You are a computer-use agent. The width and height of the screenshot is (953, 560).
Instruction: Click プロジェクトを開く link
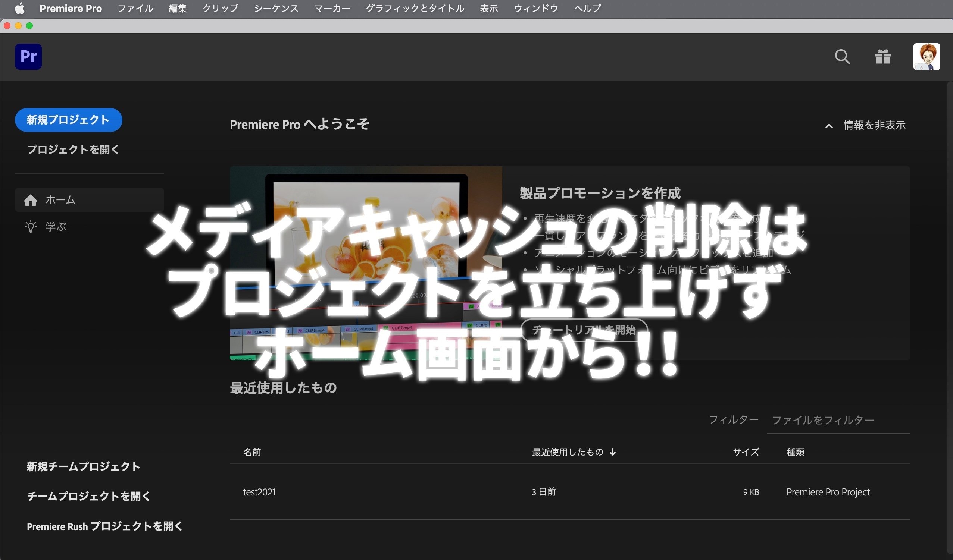click(73, 149)
